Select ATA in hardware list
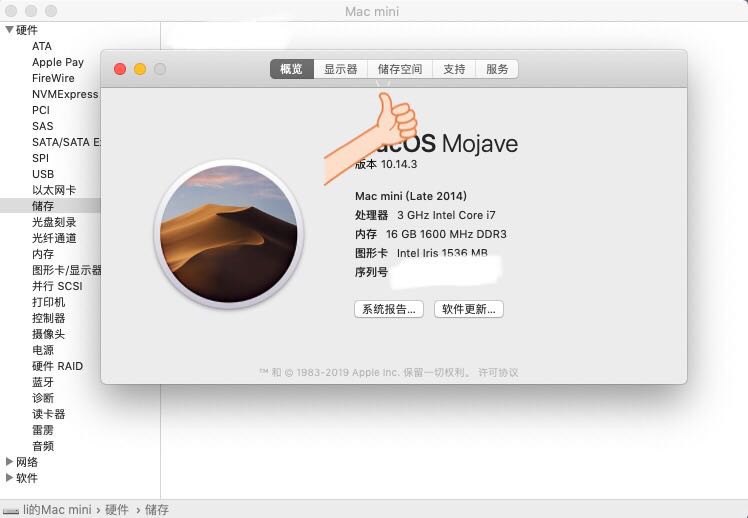748x518 pixels. (x=42, y=46)
